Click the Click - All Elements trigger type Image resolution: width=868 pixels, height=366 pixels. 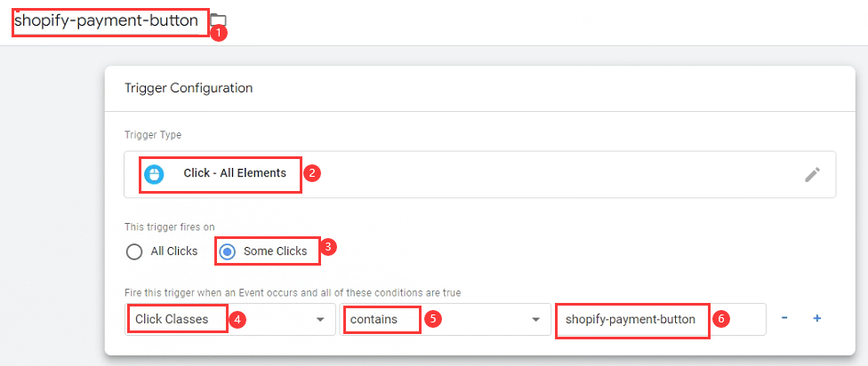click(x=235, y=173)
